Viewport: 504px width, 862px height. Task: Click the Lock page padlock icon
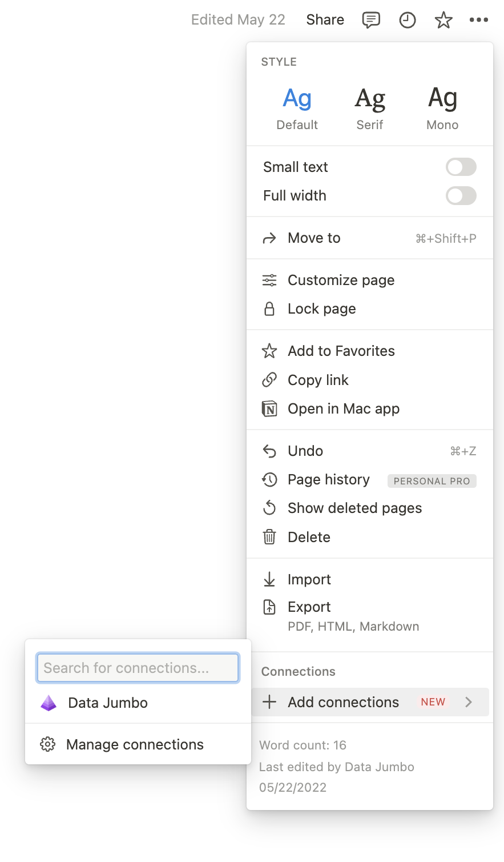(269, 309)
